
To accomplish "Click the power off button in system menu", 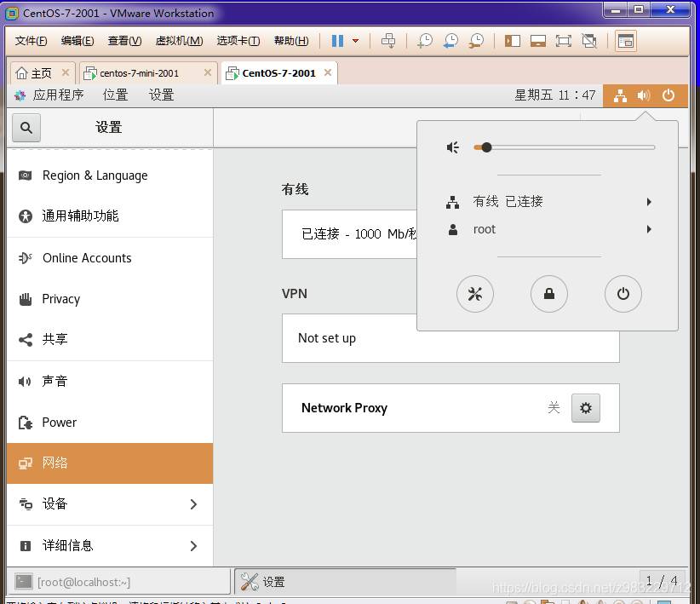I will click(x=623, y=294).
